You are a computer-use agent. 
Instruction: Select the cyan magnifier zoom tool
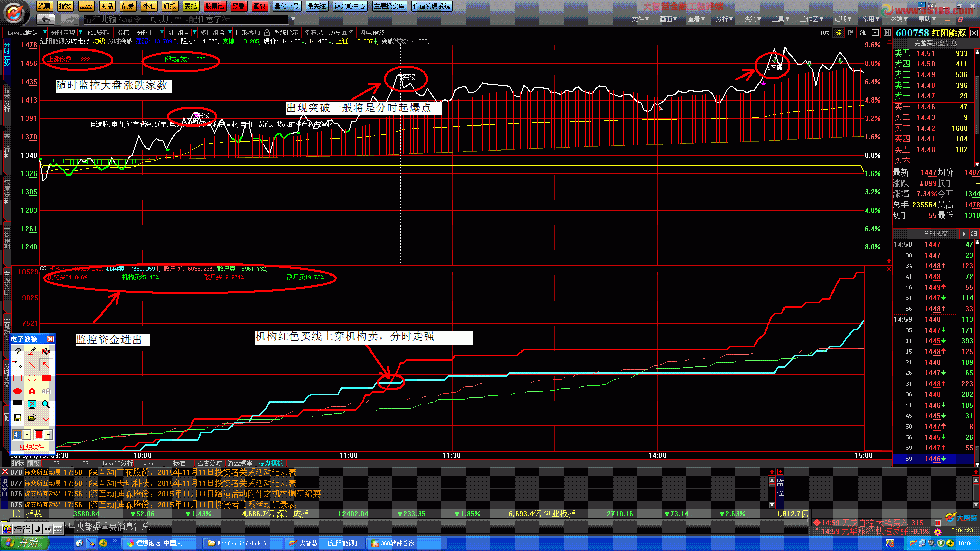click(x=46, y=404)
